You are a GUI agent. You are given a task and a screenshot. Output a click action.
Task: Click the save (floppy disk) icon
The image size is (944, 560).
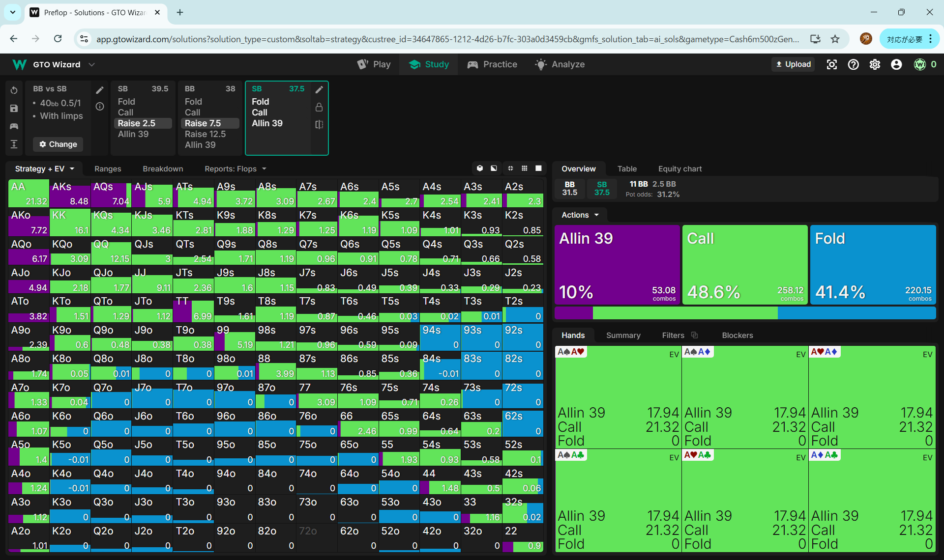(x=14, y=109)
